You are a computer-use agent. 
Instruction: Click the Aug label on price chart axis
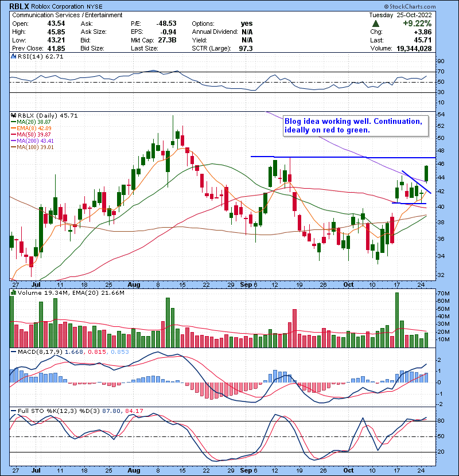[x=134, y=285]
